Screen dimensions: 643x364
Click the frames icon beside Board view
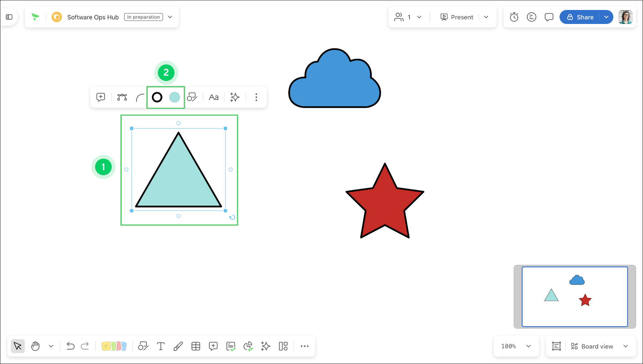coord(556,346)
